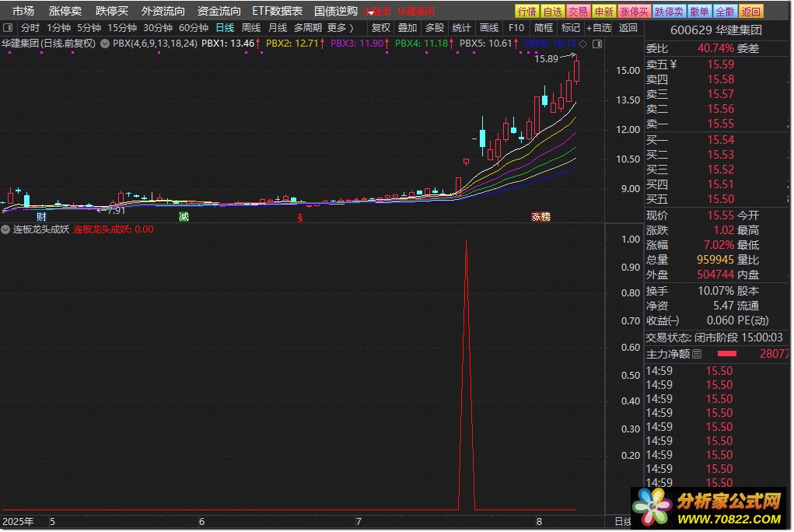Open the 多周期 multi-period view

(x=308, y=28)
